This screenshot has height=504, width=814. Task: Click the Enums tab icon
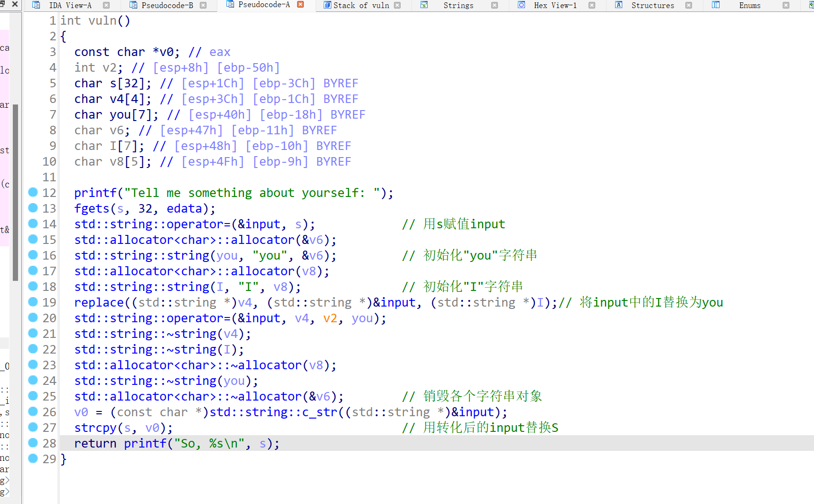716,5
